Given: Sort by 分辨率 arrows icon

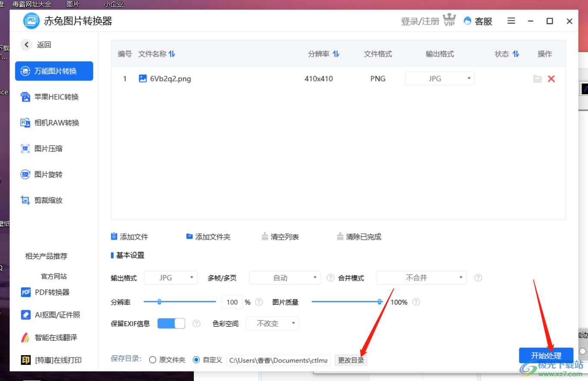Looking at the screenshot, I should coord(336,54).
